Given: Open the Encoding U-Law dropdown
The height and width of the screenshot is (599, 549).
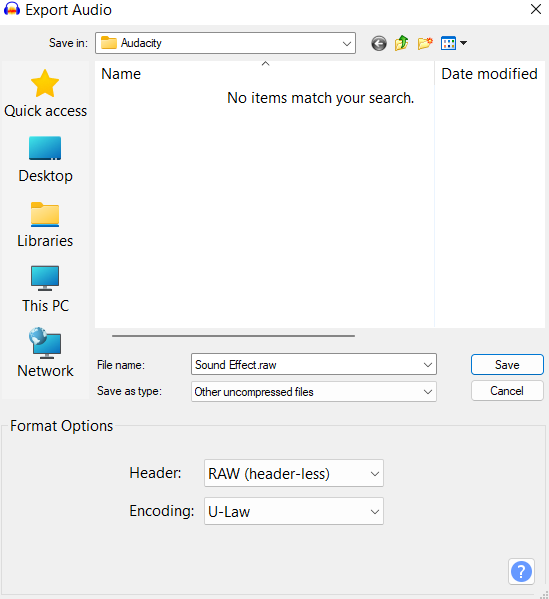Looking at the screenshot, I should 294,511.
